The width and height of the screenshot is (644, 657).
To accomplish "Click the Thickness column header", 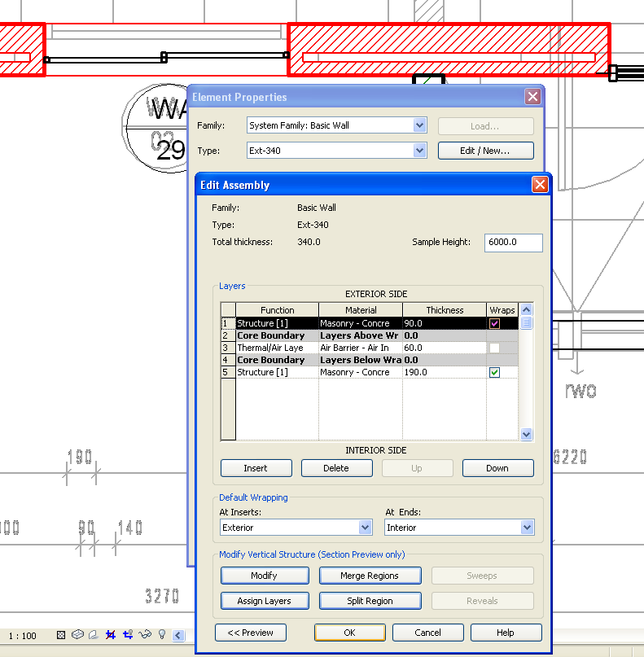I will coord(445,310).
